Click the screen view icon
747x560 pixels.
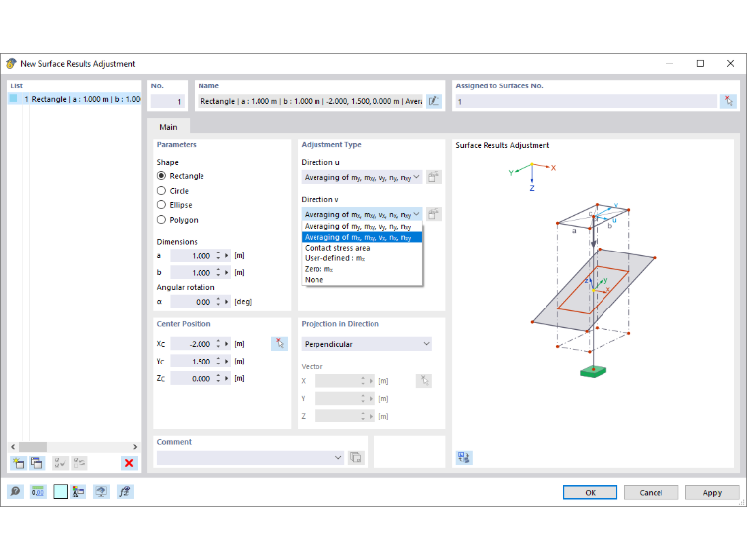(101, 492)
